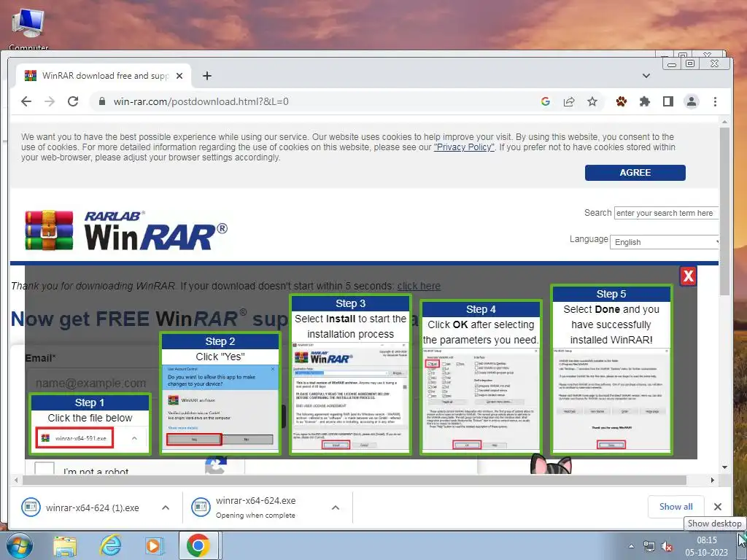Image resolution: width=747 pixels, height=560 pixels.
Task: Launch Internet Explorer from the taskbar
Action: 110,545
